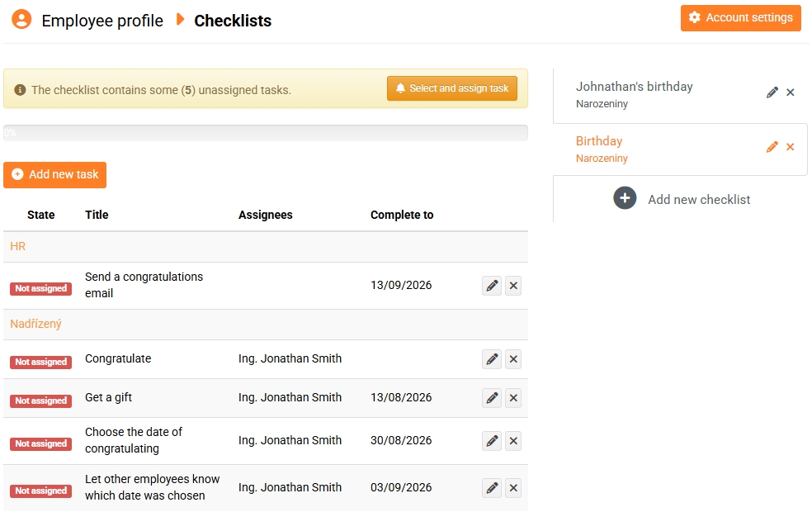
Task: Delete the orange Birthday checklist
Action: click(791, 147)
